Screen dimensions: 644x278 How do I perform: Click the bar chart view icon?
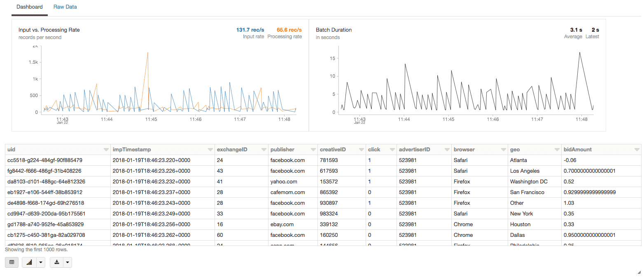point(29,262)
